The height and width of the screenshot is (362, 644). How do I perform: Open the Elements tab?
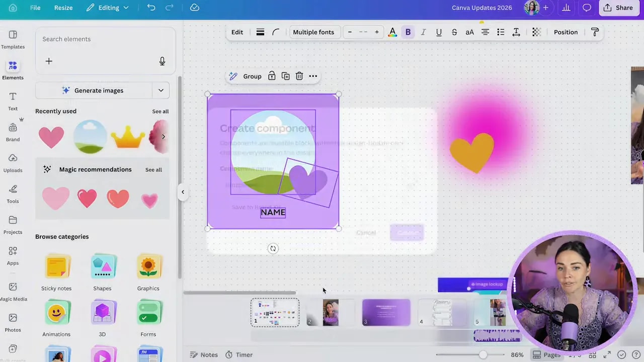point(13,70)
